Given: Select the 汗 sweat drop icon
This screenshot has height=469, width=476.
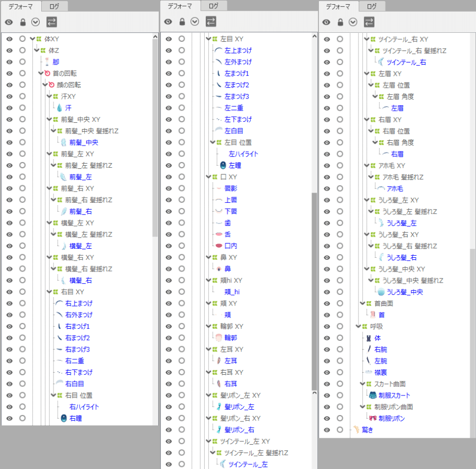Looking at the screenshot, I should 59,108.
